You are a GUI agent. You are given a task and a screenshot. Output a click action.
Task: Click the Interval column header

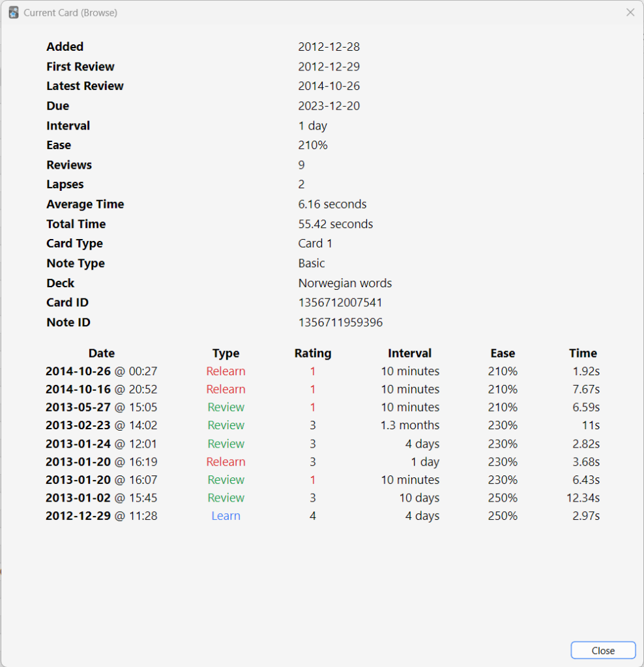click(409, 353)
